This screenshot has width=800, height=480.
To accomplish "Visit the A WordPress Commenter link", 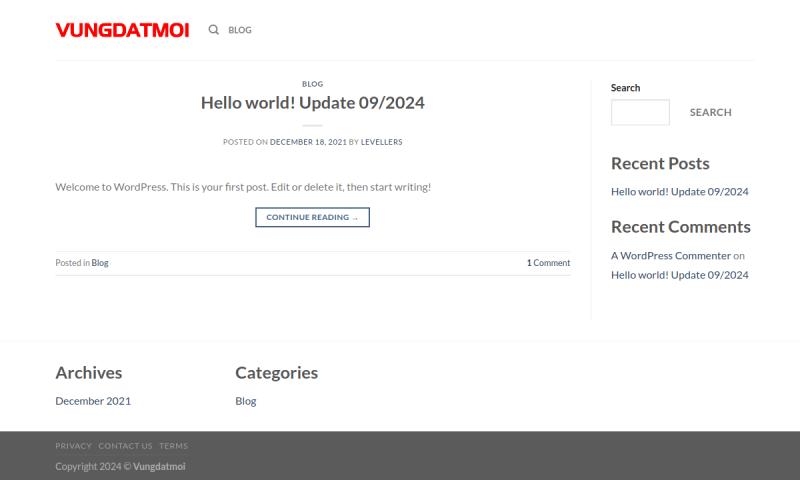I will (x=671, y=256).
